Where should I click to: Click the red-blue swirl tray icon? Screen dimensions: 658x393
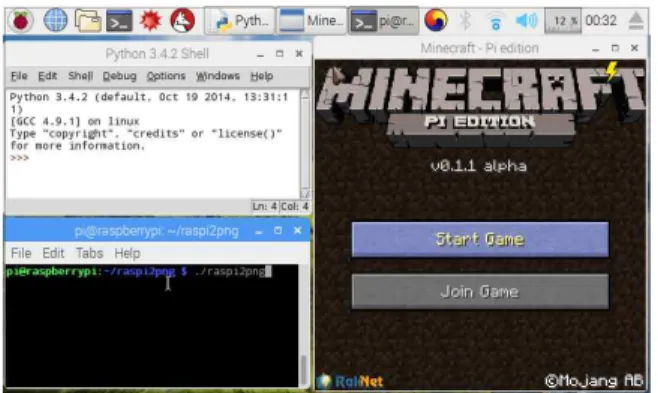(x=435, y=21)
